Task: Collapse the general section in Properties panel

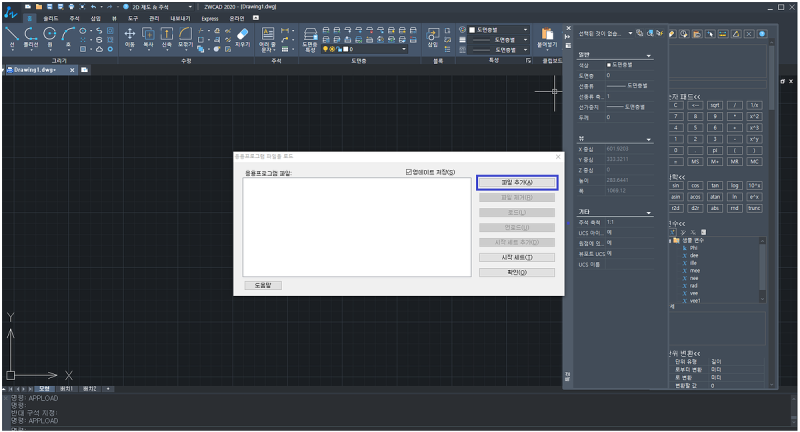Action: [x=648, y=56]
